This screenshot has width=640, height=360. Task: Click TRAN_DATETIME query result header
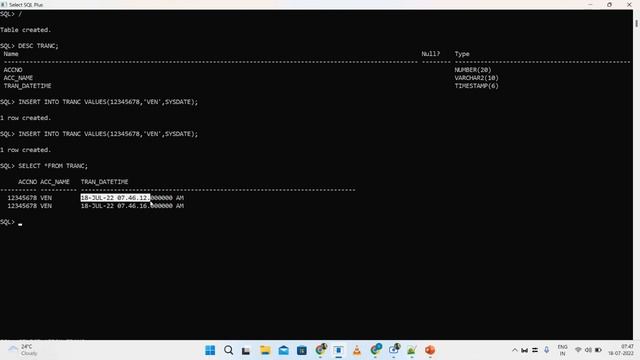tap(104, 182)
